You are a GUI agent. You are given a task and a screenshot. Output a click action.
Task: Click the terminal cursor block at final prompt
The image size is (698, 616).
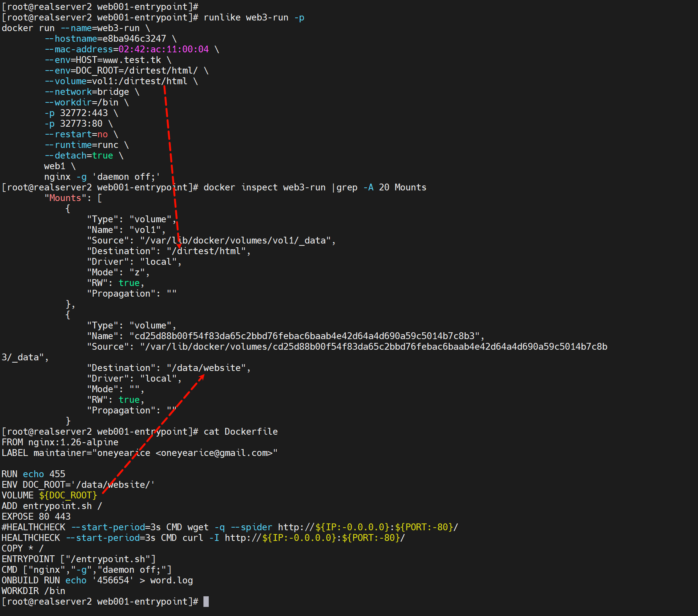pos(206,602)
